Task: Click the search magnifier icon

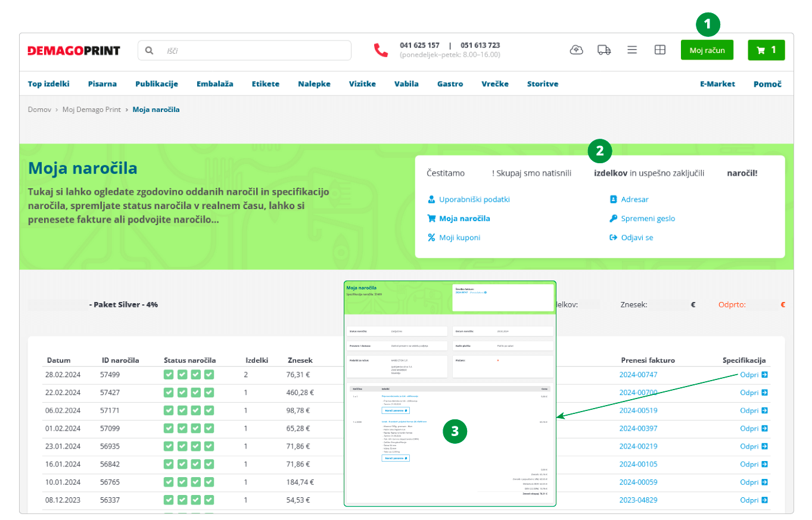Action: pyautogui.click(x=149, y=51)
